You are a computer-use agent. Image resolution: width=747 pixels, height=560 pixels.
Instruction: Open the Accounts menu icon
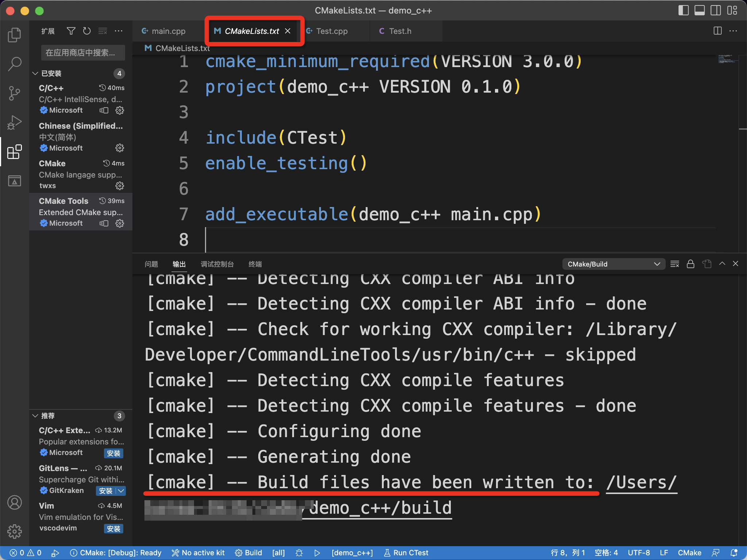point(15,502)
